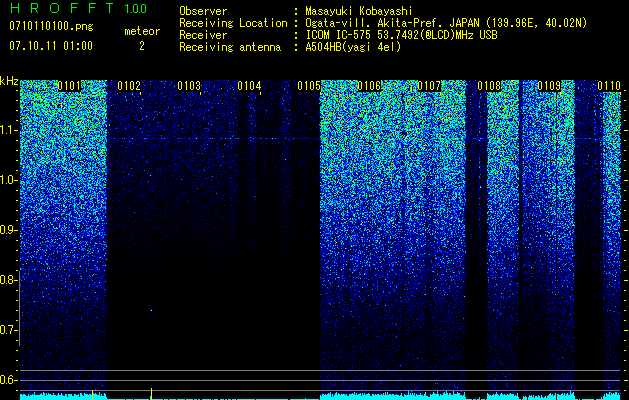Click the version number 1.0.0
629x400 pixels.
point(136,8)
